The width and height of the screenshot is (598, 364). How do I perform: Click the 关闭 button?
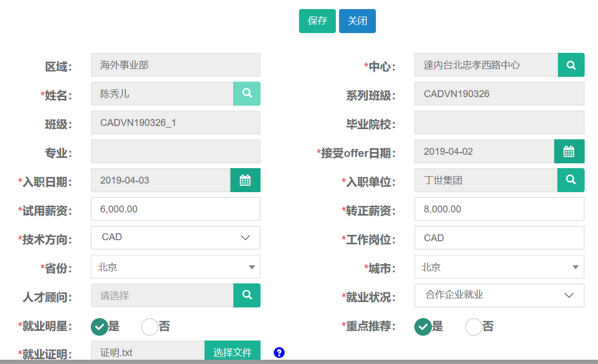[357, 21]
